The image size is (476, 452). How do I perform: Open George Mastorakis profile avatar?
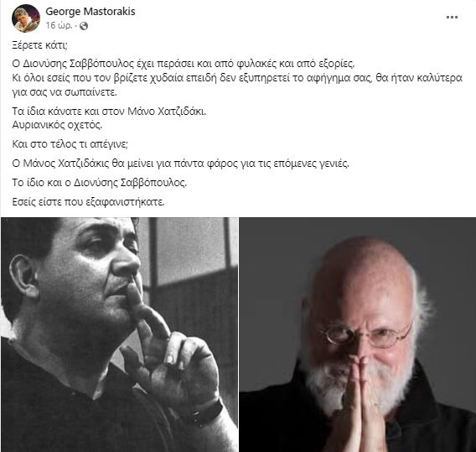point(26,18)
